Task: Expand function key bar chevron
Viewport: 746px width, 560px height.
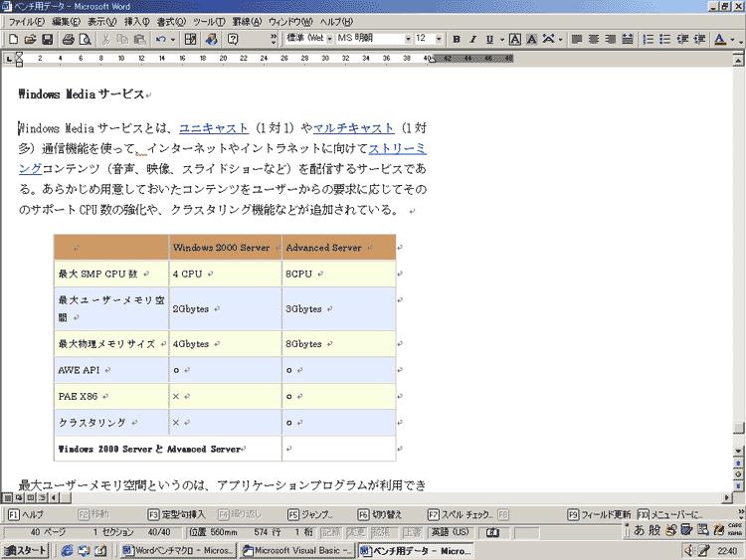Action: click(741, 513)
